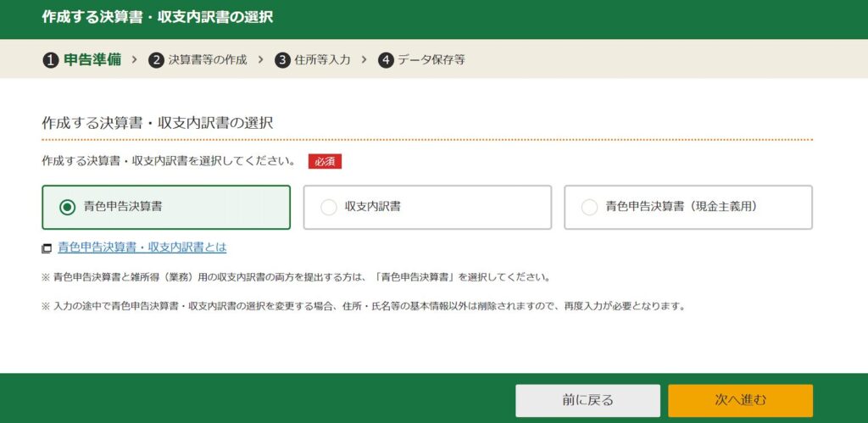Click the step 3 number circle icon
This screenshot has height=423, width=868.
(282, 60)
